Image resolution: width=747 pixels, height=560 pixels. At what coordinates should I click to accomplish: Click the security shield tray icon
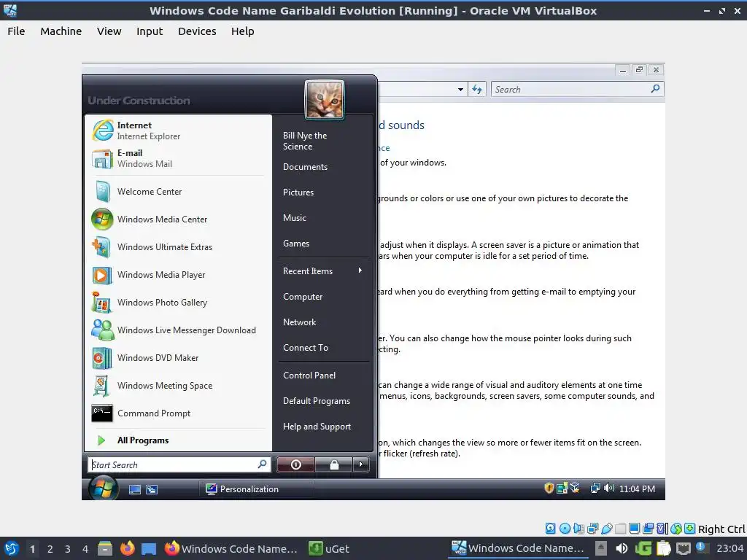click(x=549, y=488)
